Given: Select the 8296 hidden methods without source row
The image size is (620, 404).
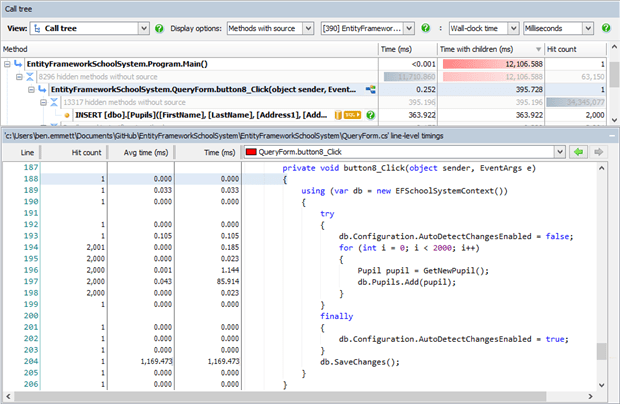Looking at the screenshot, I should (x=304, y=77).
